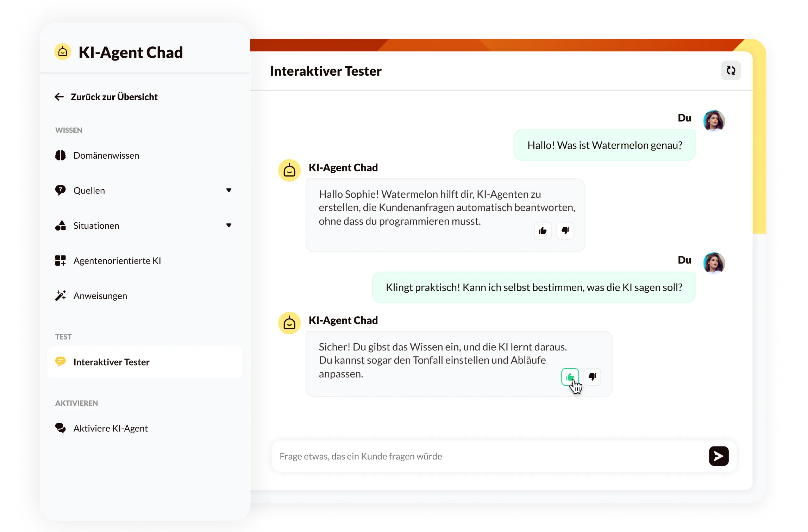Thumbs down the second agent reply

pos(592,377)
